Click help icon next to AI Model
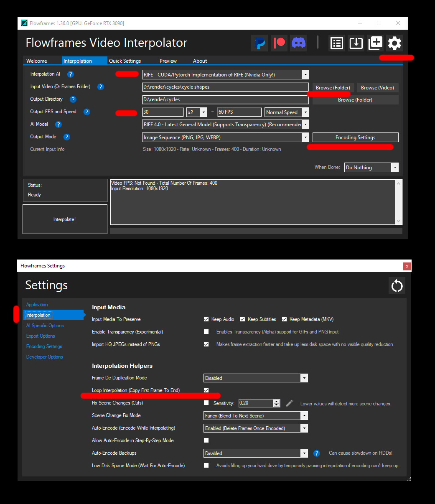 click(x=59, y=125)
